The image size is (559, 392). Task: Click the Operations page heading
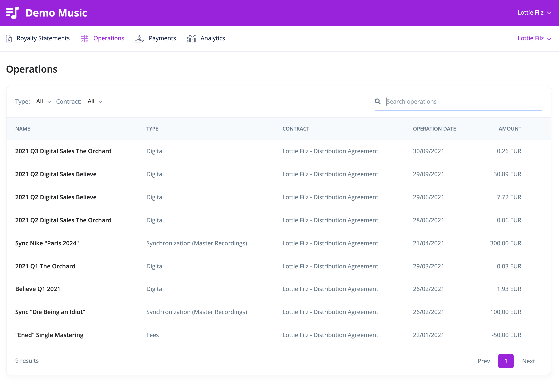click(32, 69)
